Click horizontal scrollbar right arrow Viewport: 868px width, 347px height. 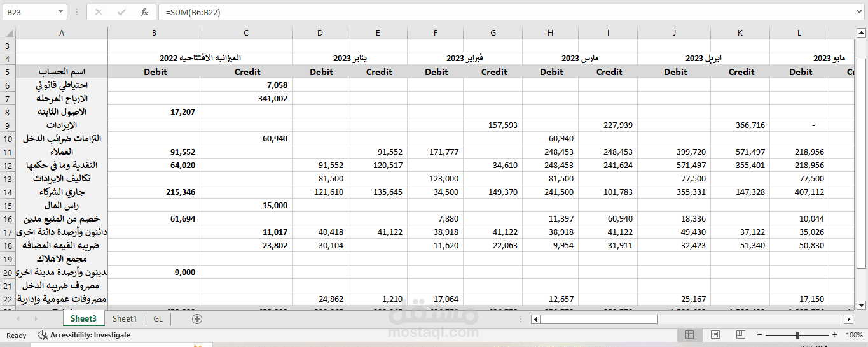tap(848, 318)
